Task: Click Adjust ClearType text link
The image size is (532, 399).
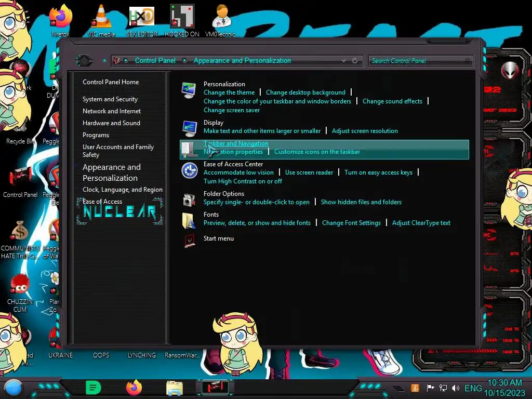Action: (421, 222)
